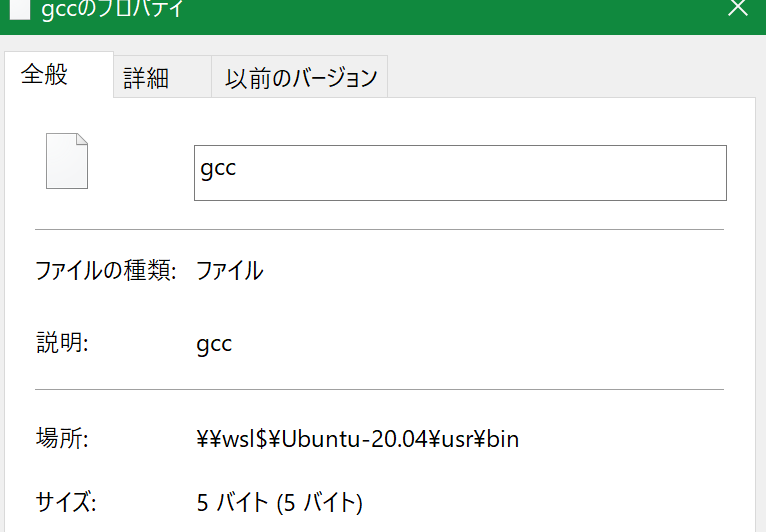766x532 pixels.
Task: Click empty title bar area beside the title
Action: tap(450, 10)
